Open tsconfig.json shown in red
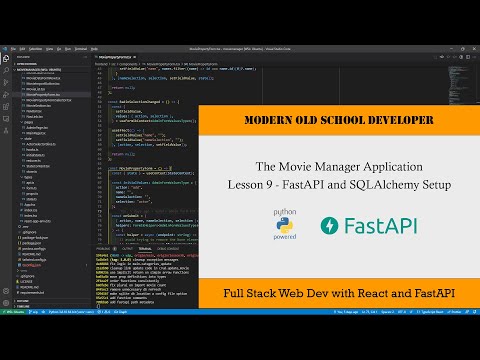 point(32,265)
